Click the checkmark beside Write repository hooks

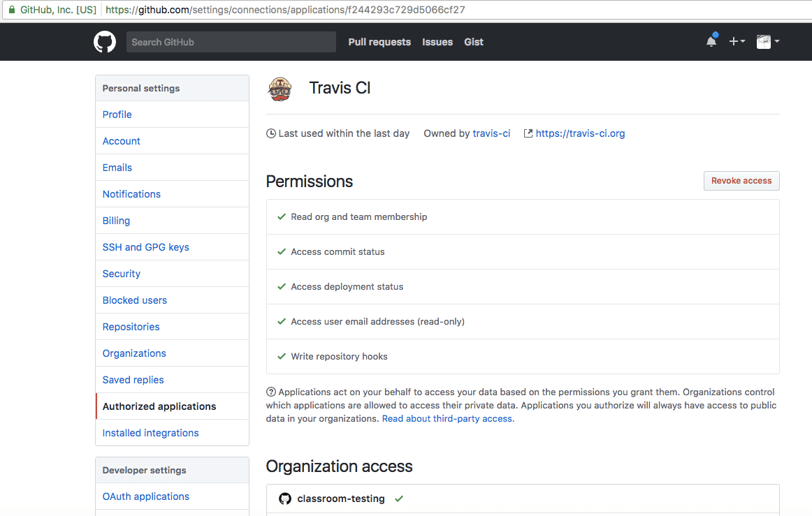(282, 357)
